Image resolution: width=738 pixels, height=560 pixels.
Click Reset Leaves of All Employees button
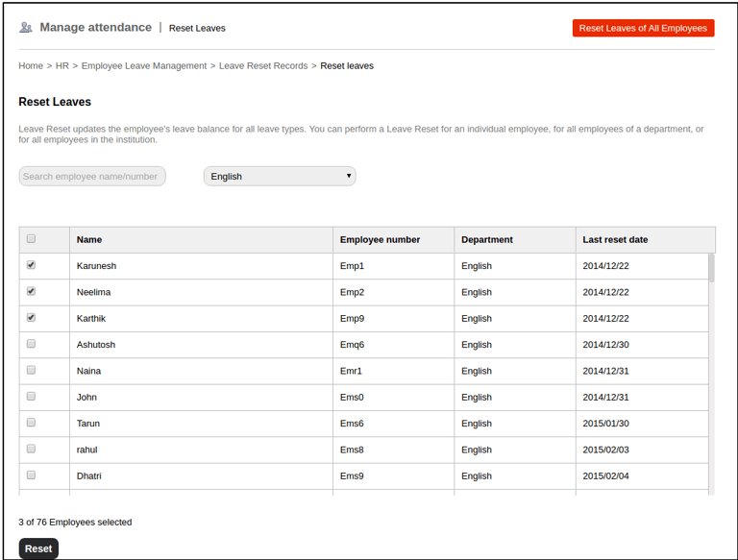(x=643, y=29)
